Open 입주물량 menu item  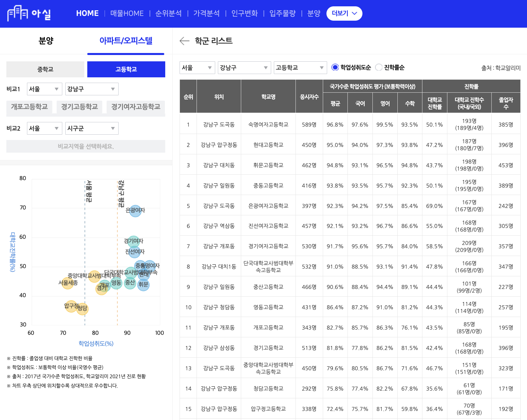point(282,13)
